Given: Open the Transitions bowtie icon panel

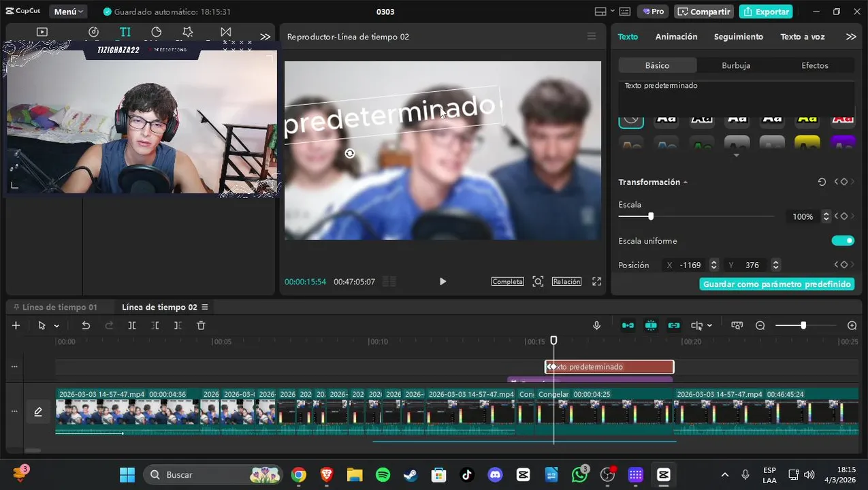Looking at the screenshot, I should [226, 32].
